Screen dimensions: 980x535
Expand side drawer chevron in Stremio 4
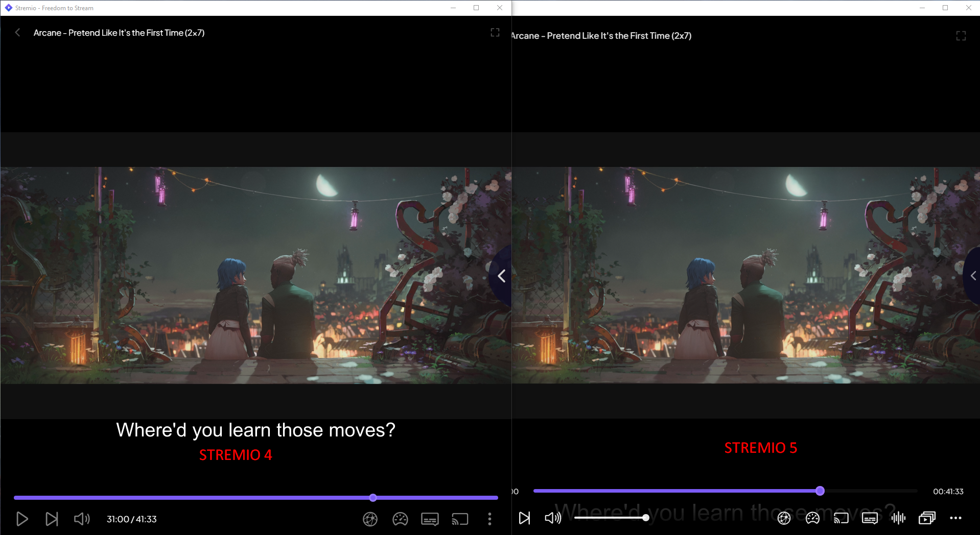pyautogui.click(x=502, y=276)
